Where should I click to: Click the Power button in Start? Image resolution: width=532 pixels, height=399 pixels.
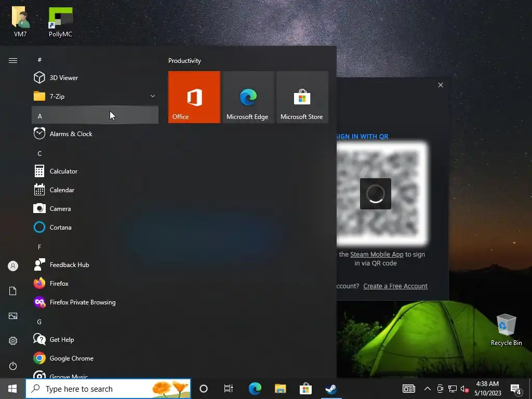pos(13,366)
